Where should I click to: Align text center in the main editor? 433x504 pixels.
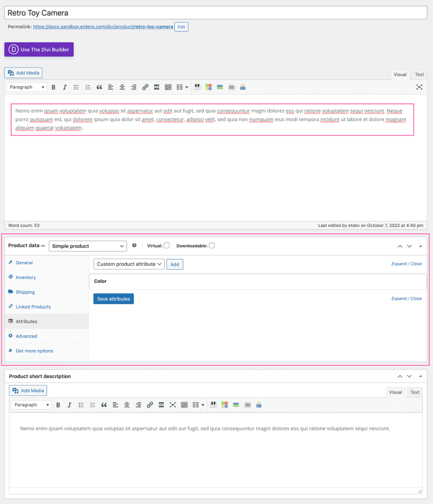coord(122,87)
